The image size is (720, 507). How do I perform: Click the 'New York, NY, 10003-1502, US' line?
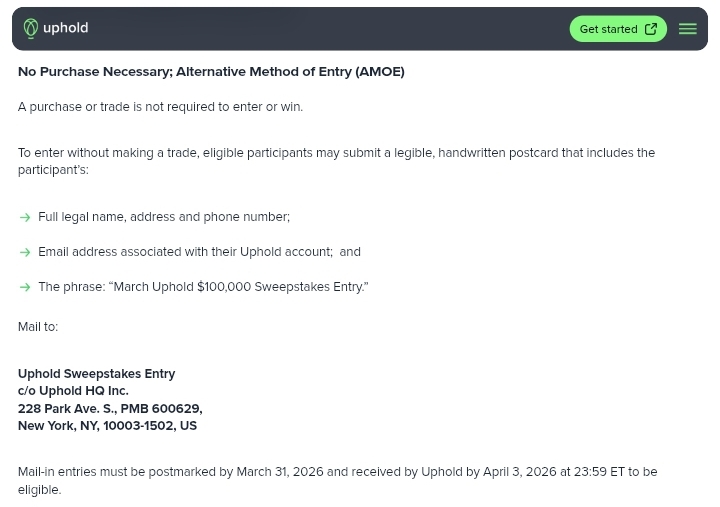pyautogui.click(x=107, y=426)
